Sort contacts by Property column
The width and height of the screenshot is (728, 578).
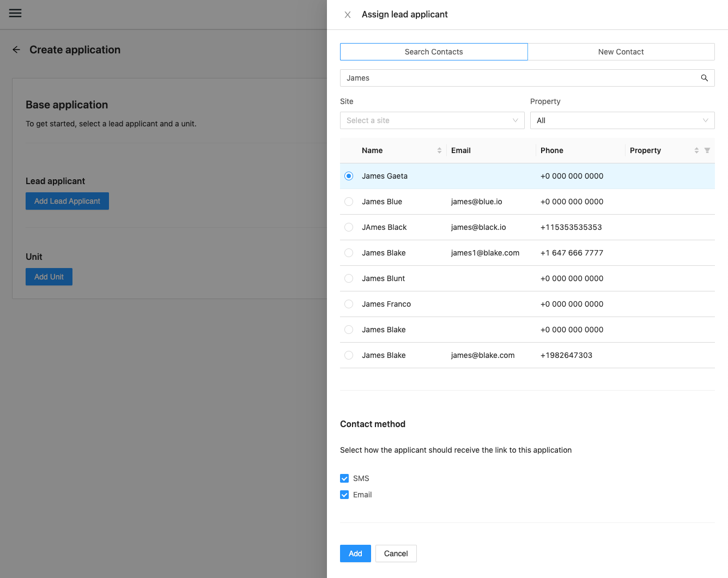pyautogui.click(x=696, y=150)
